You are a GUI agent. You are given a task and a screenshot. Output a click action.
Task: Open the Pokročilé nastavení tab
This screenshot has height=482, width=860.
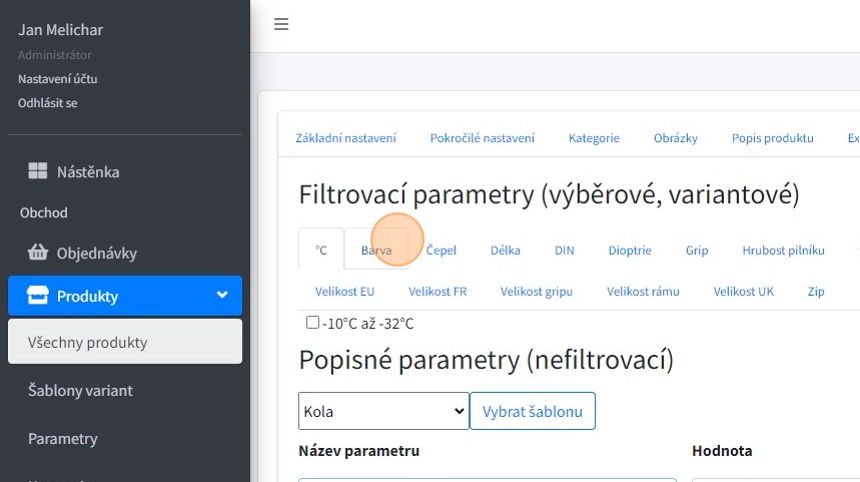click(x=482, y=138)
